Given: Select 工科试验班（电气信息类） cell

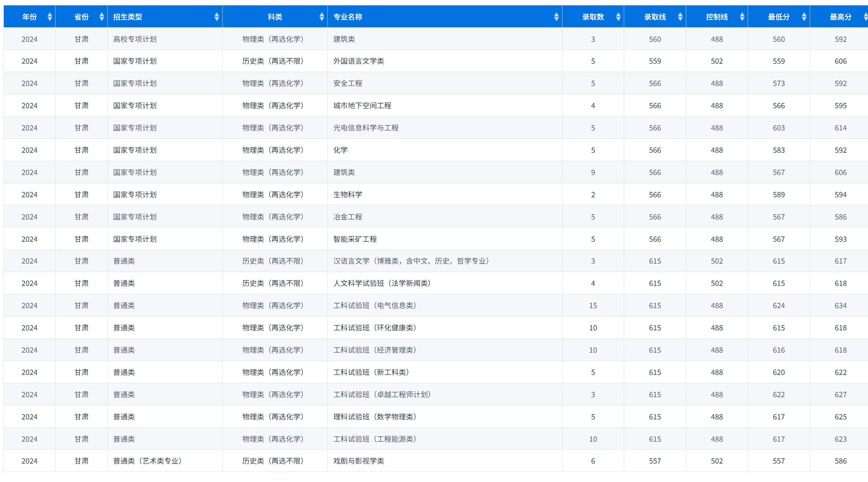Looking at the screenshot, I should pos(375,306).
